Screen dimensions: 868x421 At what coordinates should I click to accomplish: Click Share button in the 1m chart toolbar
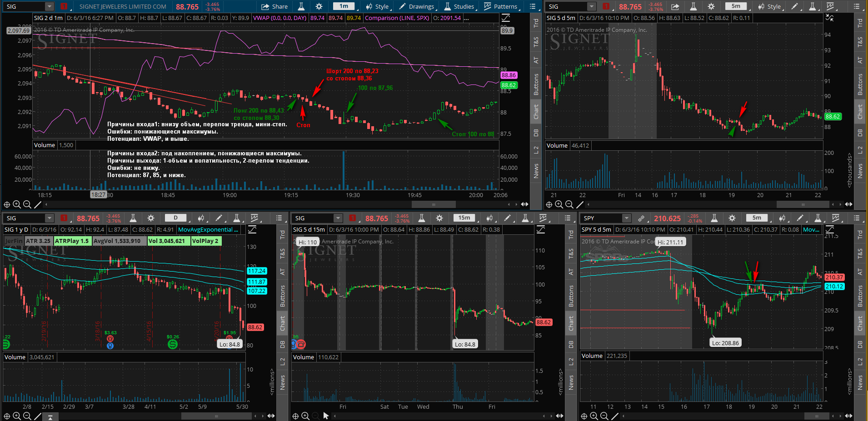point(274,6)
